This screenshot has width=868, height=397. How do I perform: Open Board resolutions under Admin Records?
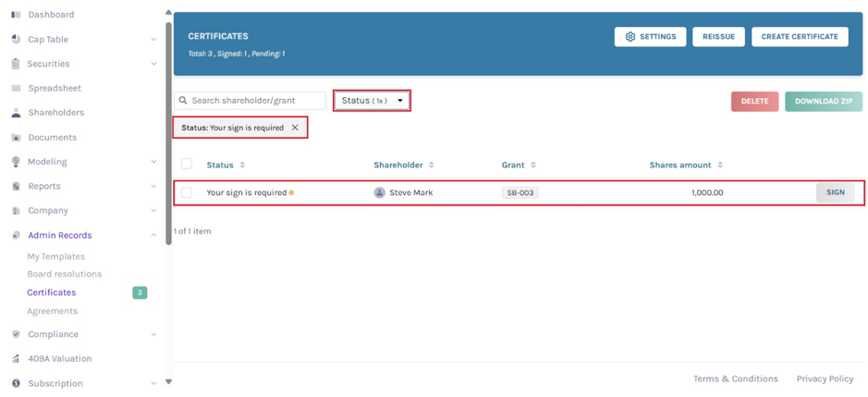(64, 274)
